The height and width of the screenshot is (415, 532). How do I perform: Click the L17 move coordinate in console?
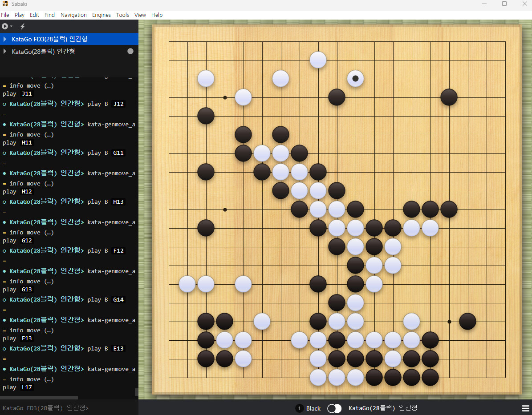tap(27, 387)
